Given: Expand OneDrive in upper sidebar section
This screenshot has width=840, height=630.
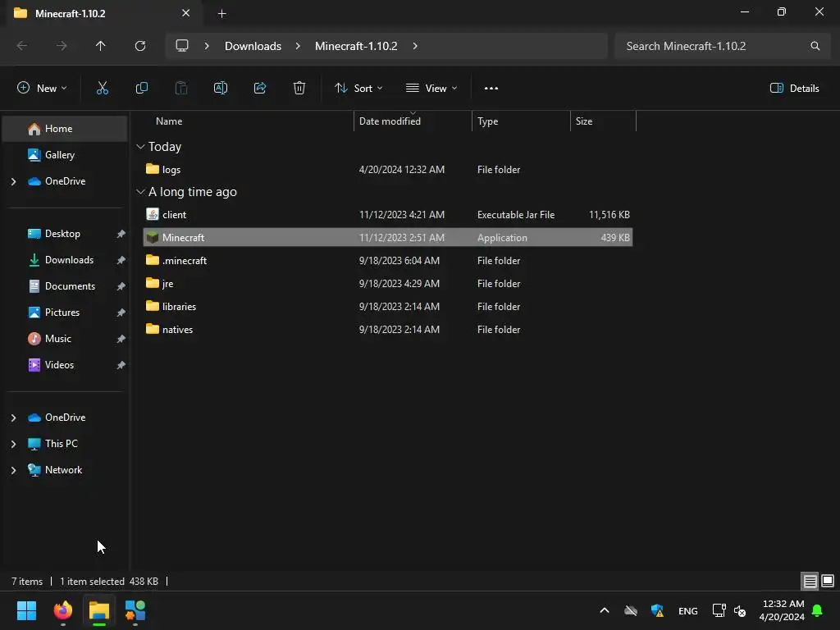Looking at the screenshot, I should click(x=13, y=181).
